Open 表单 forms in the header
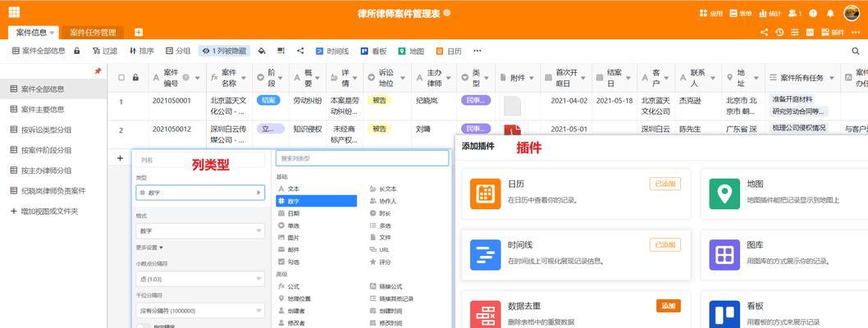The width and height of the screenshot is (868, 328). click(x=741, y=13)
